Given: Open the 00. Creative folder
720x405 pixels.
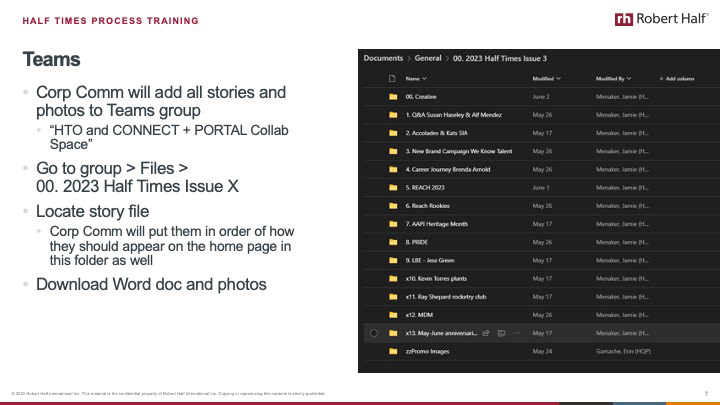Looking at the screenshot, I should tap(421, 97).
